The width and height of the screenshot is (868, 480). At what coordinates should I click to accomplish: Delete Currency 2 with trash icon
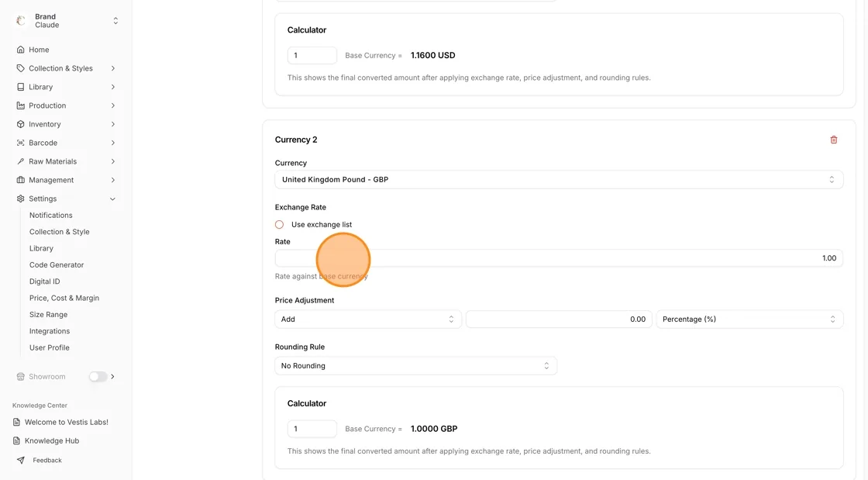tap(834, 140)
